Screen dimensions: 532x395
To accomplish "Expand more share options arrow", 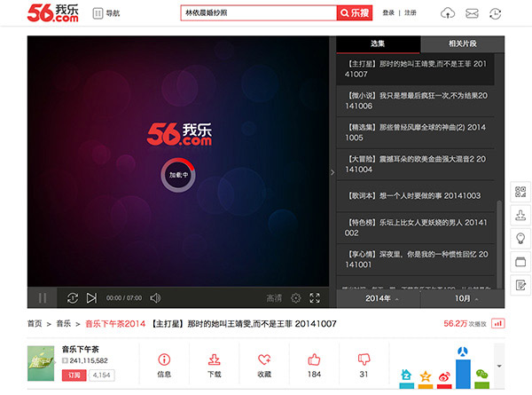I will point(499,366).
